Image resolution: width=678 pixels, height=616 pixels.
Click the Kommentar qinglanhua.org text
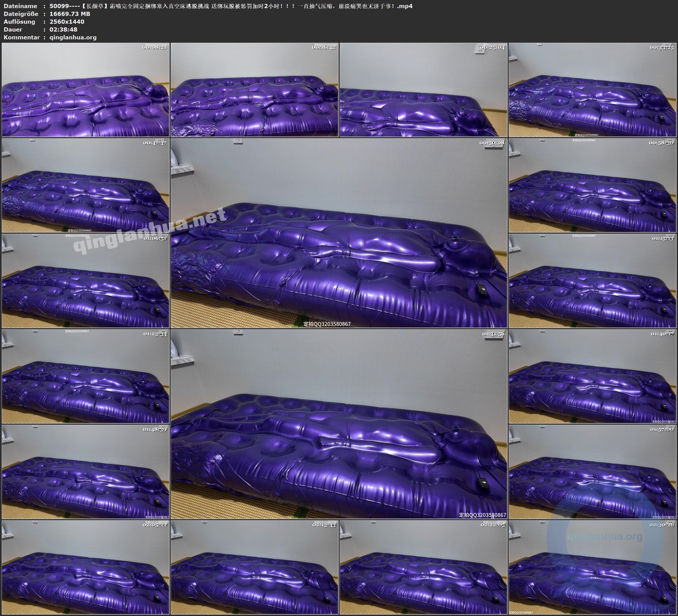pos(73,37)
